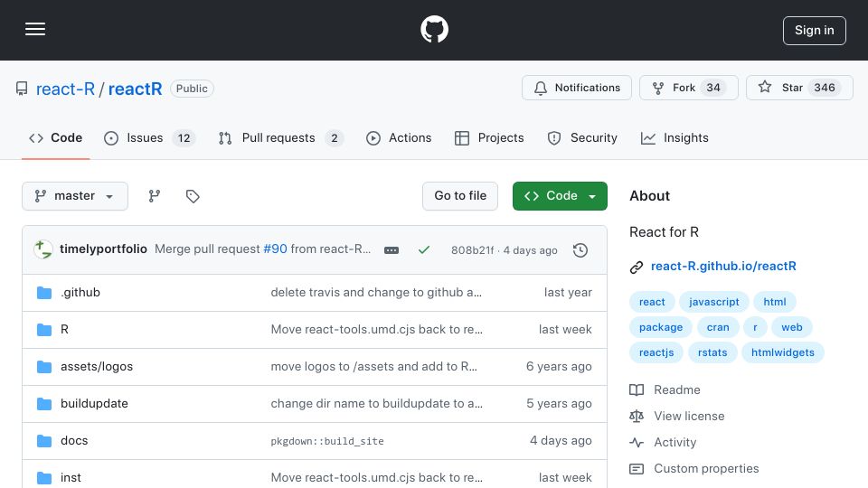Viewport: 868px width, 488px height.
Task: Select the r topic tag
Action: pos(755,327)
